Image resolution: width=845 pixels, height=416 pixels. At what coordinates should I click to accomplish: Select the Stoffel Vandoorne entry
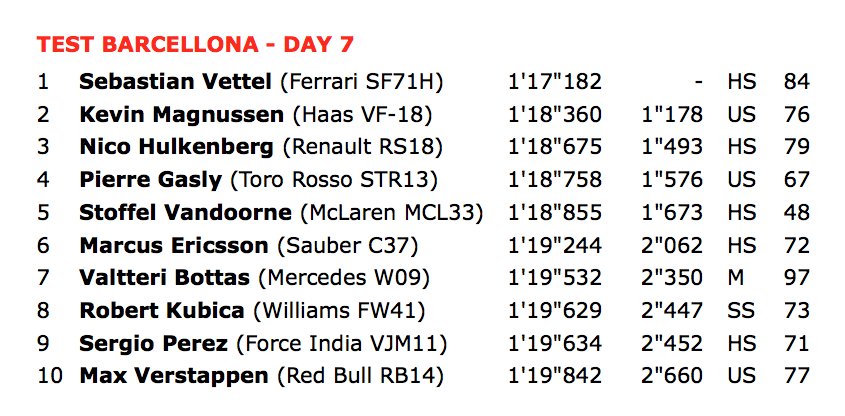188,213
